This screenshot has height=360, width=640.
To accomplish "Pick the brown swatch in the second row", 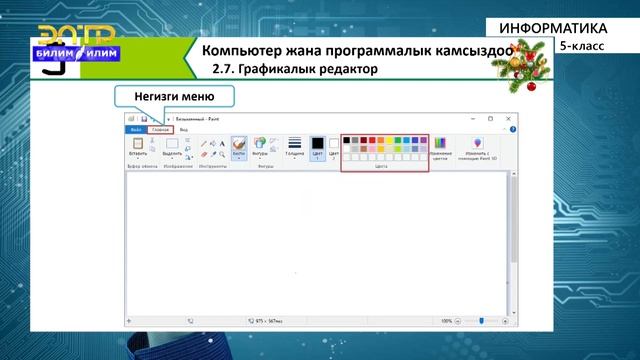I will coord(364,149).
